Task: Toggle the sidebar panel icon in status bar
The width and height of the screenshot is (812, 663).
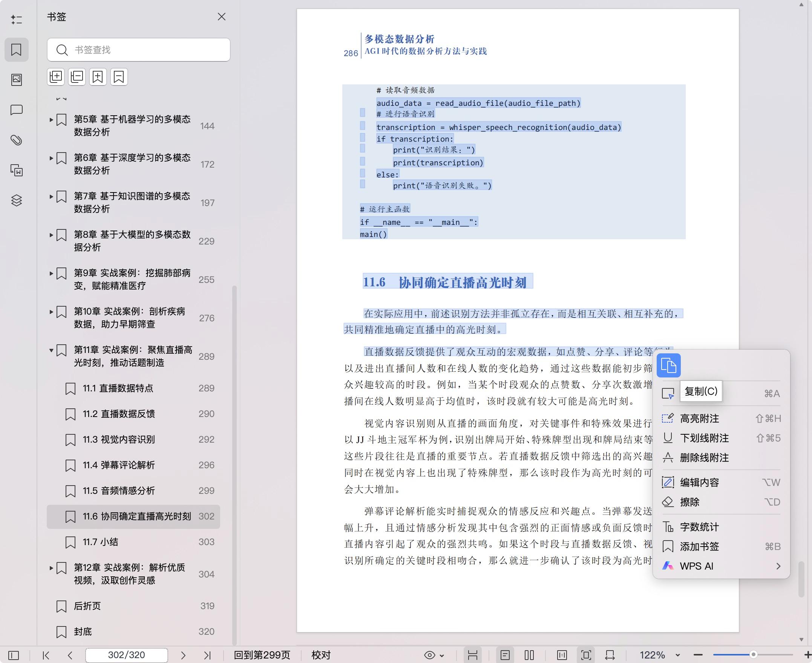Action: pos(14,655)
